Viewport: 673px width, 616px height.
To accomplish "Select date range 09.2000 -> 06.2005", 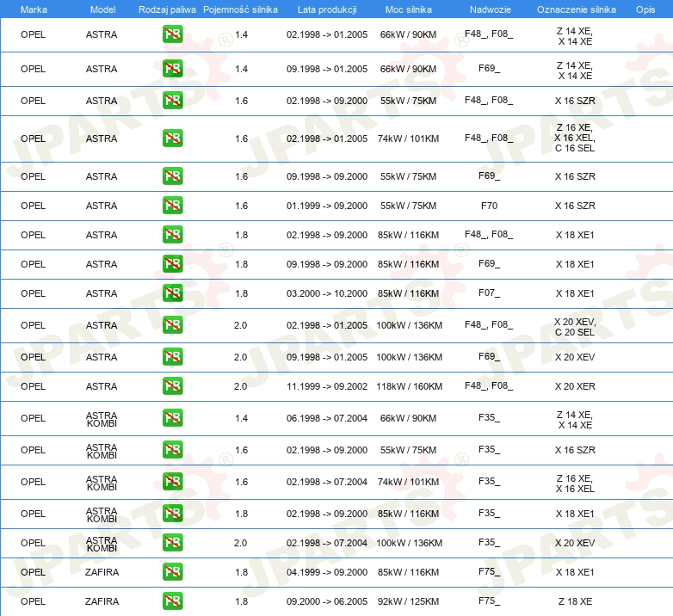I will (327, 601).
